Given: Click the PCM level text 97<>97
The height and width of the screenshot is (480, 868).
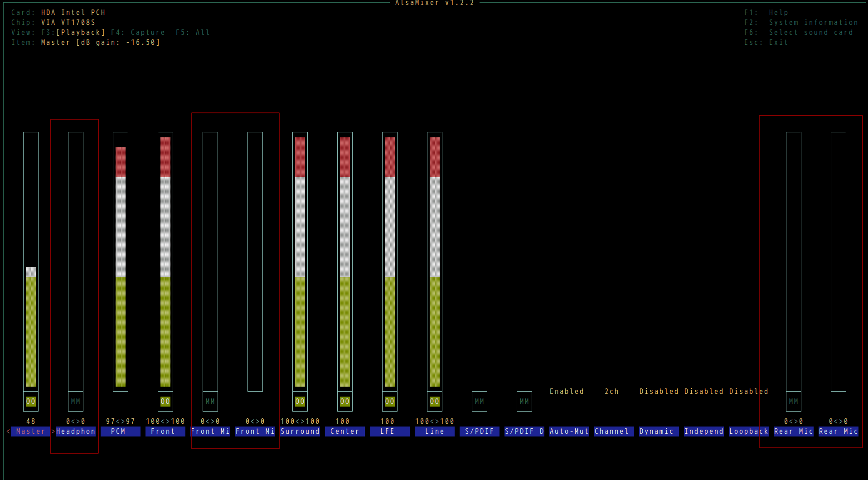Looking at the screenshot, I should click(121, 422).
